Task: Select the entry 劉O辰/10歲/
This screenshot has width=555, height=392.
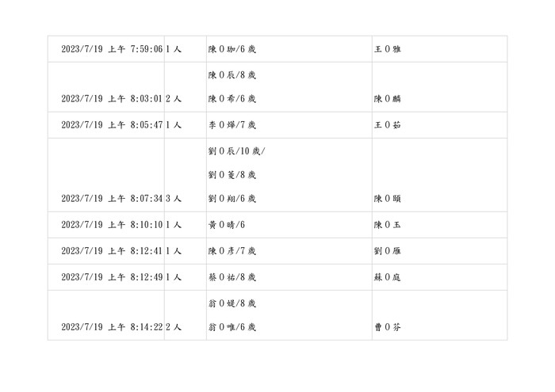Action: (x=236, y=150)
